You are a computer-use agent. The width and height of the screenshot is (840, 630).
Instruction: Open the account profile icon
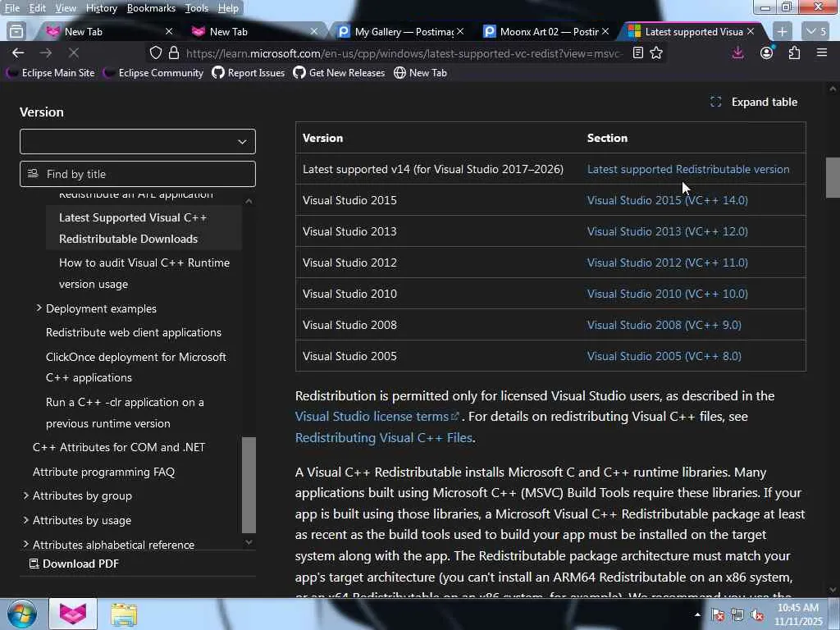point(767,53)
